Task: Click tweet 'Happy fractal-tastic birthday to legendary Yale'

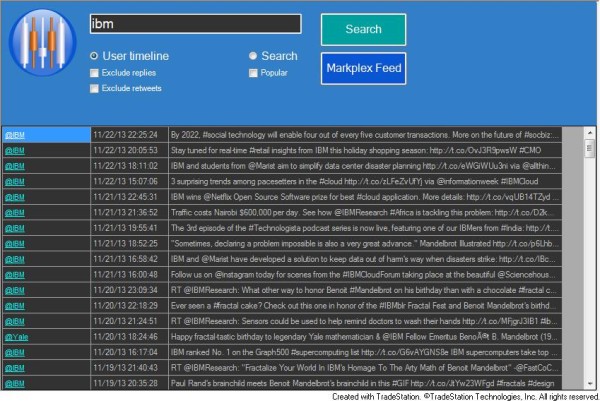Action: (365, 337)
